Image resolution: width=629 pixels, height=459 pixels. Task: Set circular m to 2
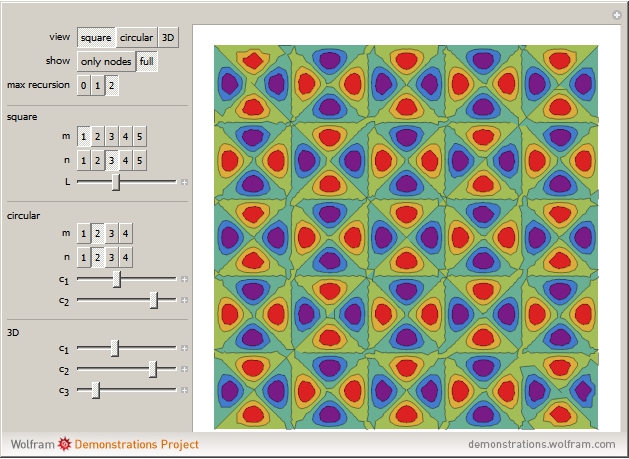(x=97, y=234)
